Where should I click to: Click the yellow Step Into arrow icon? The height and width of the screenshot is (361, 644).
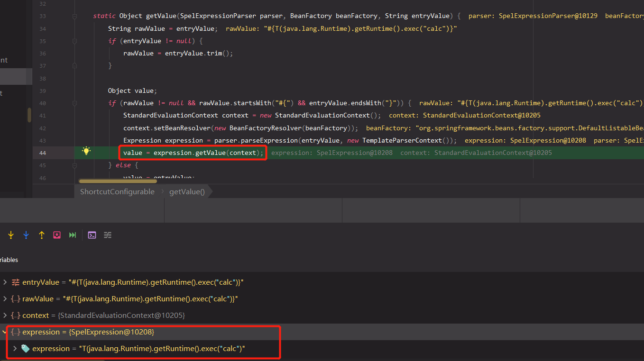pyautogui.click(x=11, y=235)
